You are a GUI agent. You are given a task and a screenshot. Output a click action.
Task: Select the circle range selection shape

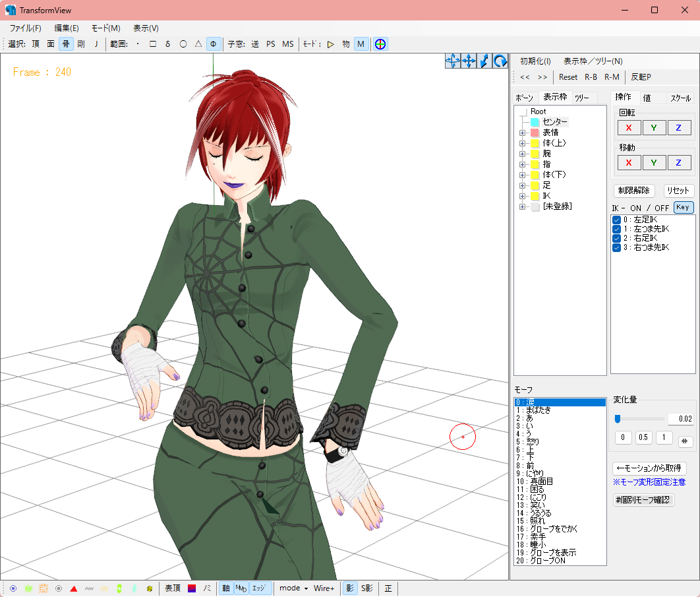click(183, 44)
